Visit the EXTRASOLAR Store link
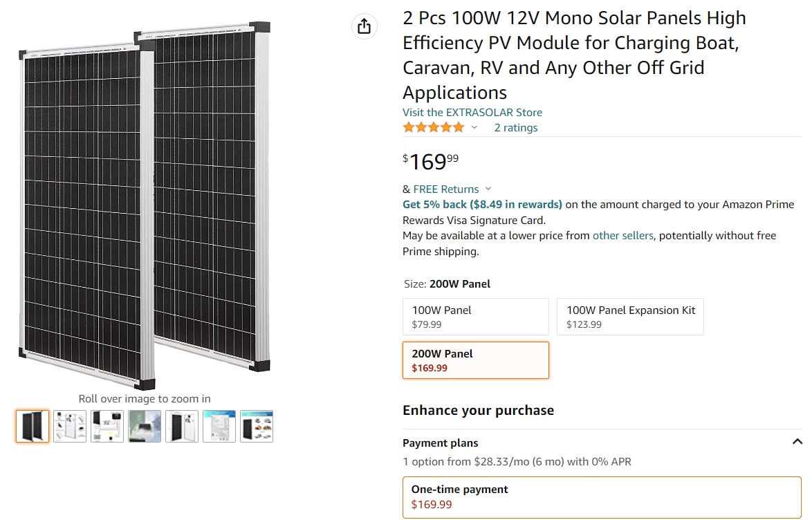This screenshot has width=812, height=520. (472, 112)
